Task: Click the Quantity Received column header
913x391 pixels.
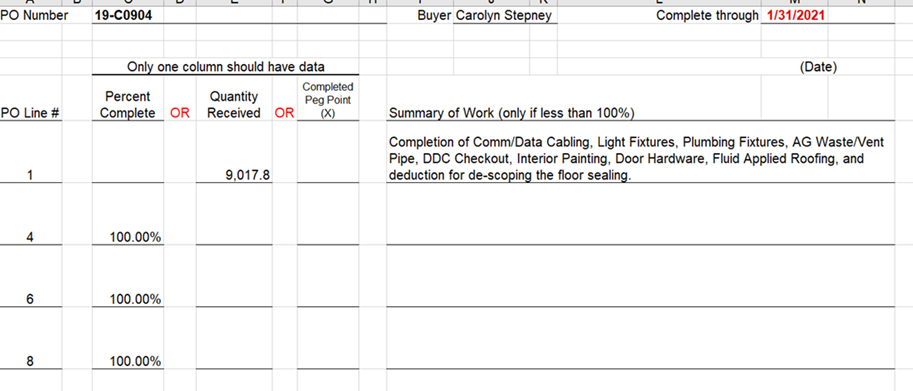Action: tap(234, 105)
